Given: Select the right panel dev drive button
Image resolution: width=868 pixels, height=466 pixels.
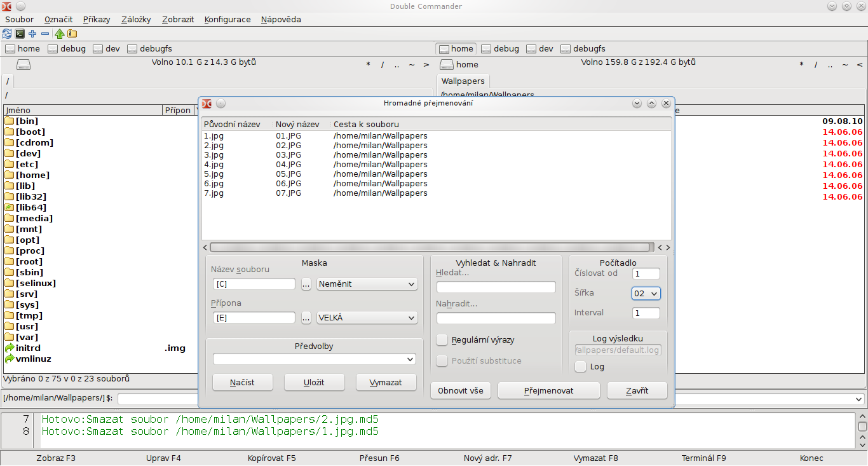Looking at the screenshot, I should tap(539, 48).
